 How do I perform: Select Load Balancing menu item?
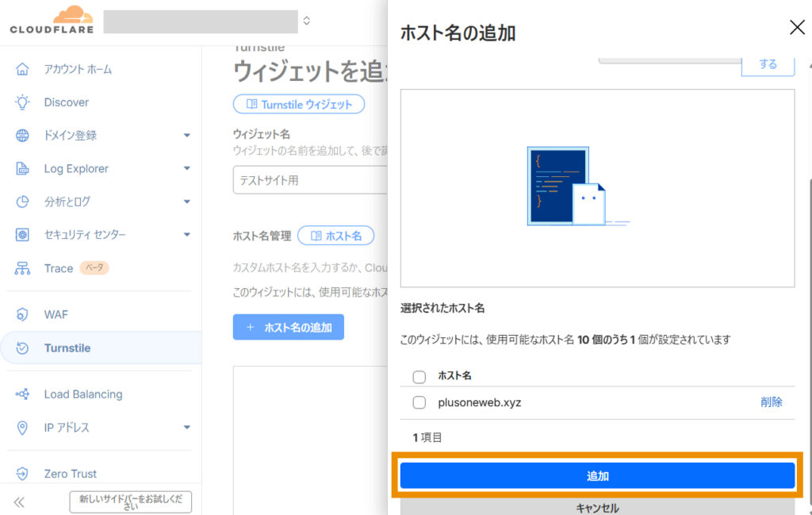[82, 394]
